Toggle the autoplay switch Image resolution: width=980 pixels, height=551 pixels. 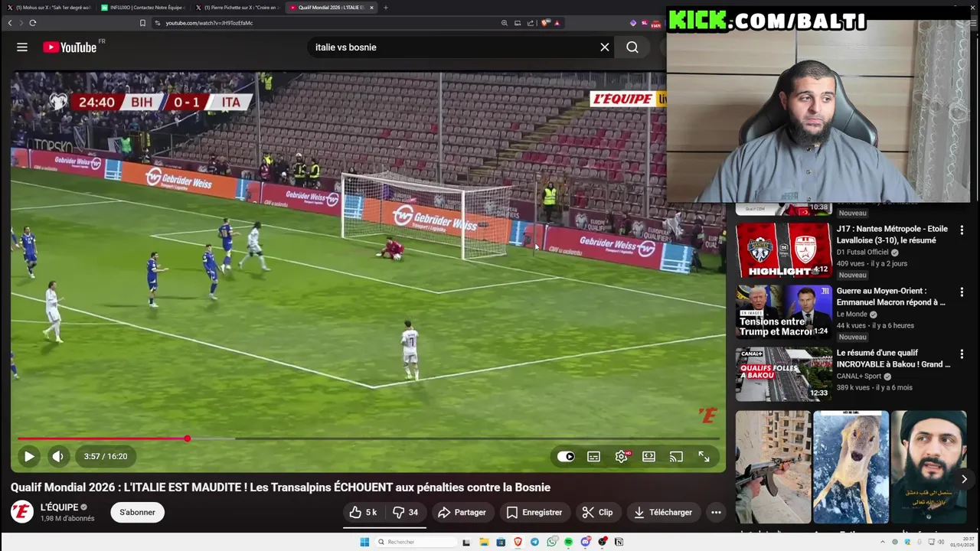[x=566, y=457]
